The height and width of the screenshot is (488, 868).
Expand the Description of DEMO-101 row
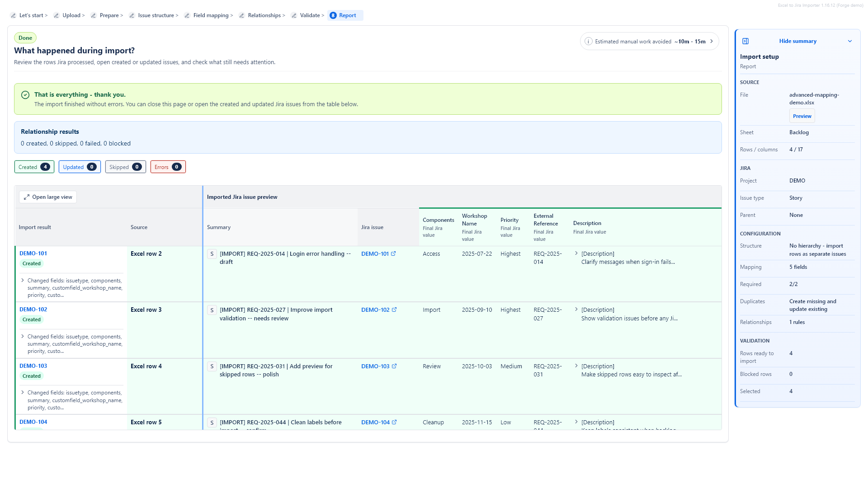pos(576,253)
